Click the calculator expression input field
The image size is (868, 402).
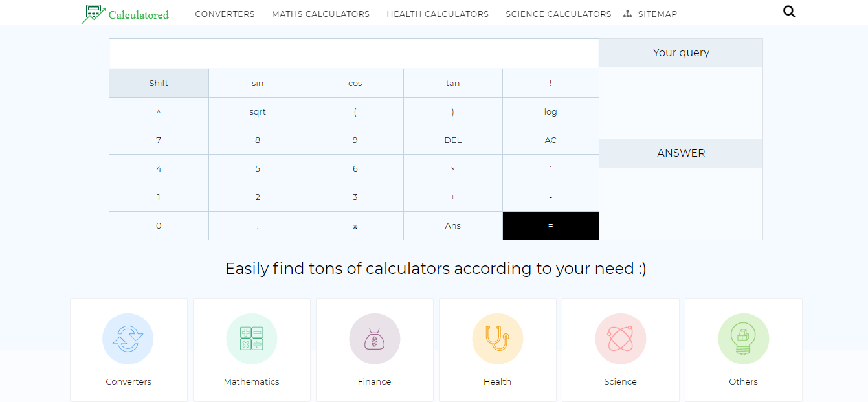[354, 53]
